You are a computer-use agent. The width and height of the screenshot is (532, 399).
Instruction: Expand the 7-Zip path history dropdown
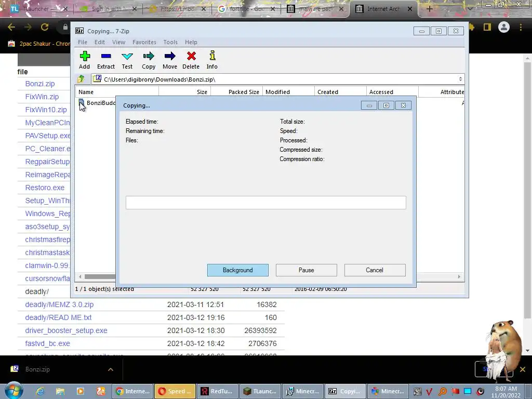(x=460, y=79)
